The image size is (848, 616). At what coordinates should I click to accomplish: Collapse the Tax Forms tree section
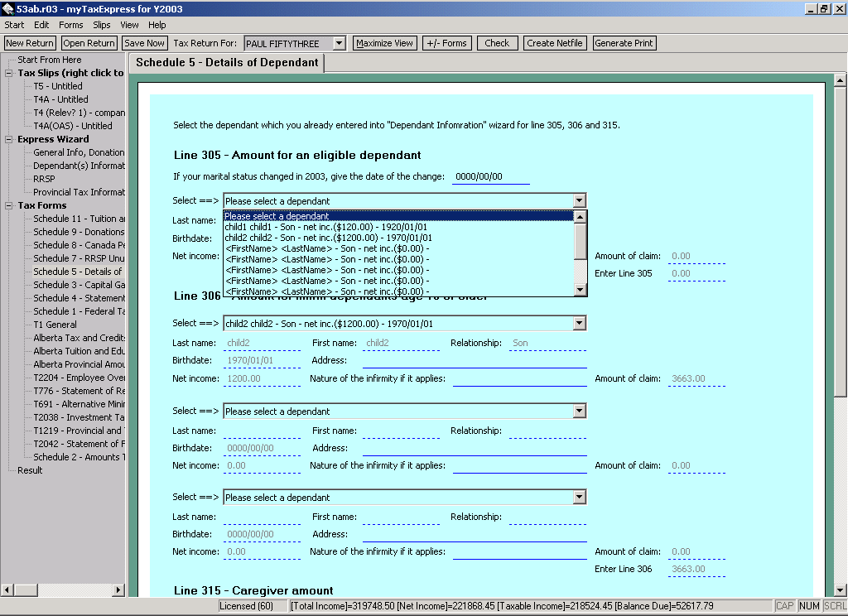point(9,205)
